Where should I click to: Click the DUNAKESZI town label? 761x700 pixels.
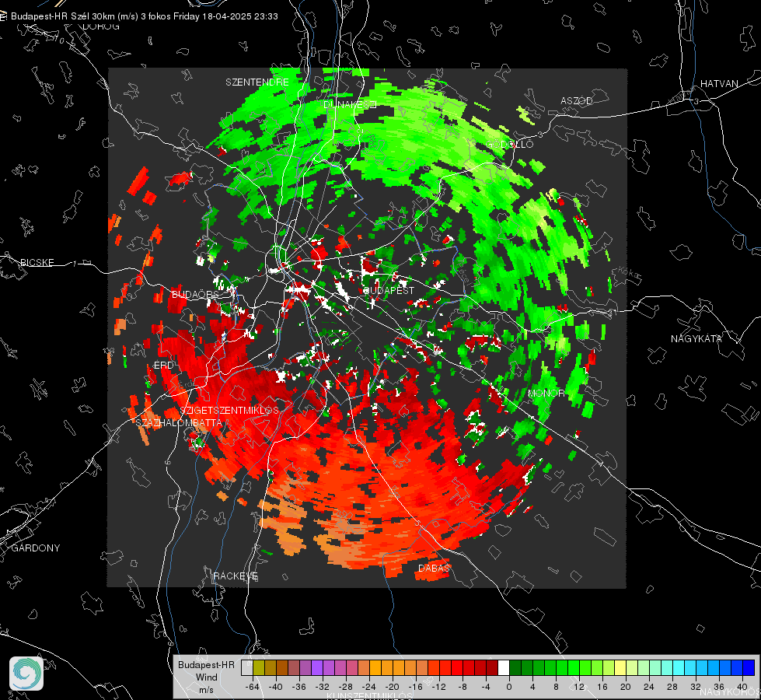coord(350,104)
